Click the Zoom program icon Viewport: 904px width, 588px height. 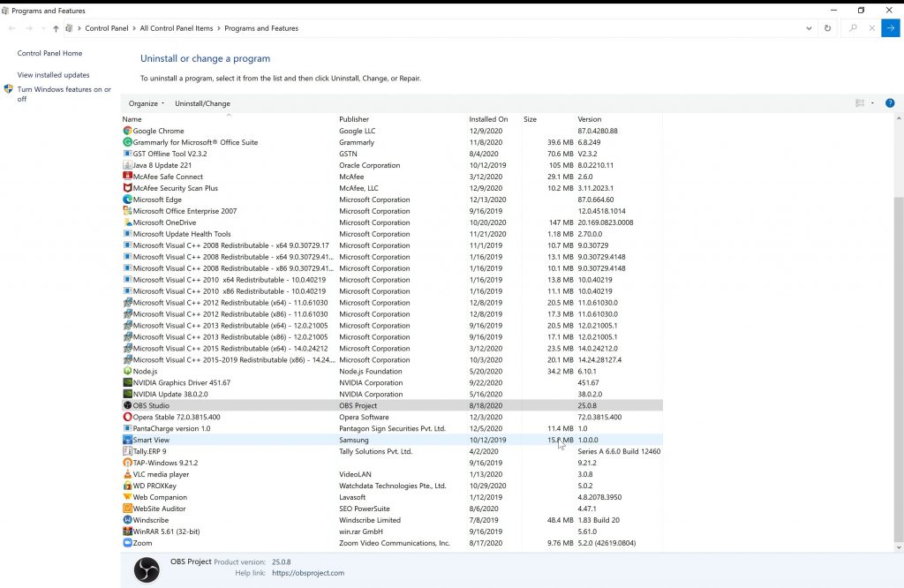(127, 543)
